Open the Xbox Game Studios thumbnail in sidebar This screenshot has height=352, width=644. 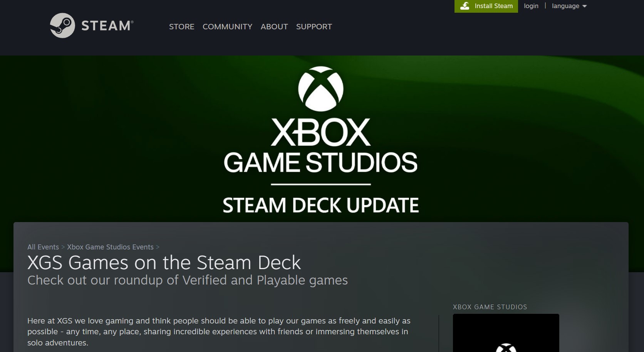coord(506,333)
